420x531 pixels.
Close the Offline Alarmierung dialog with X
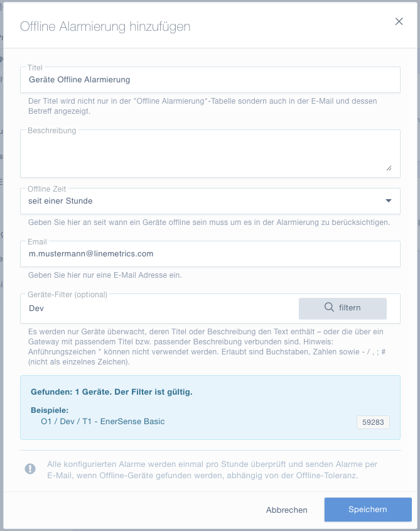[399, 21]
